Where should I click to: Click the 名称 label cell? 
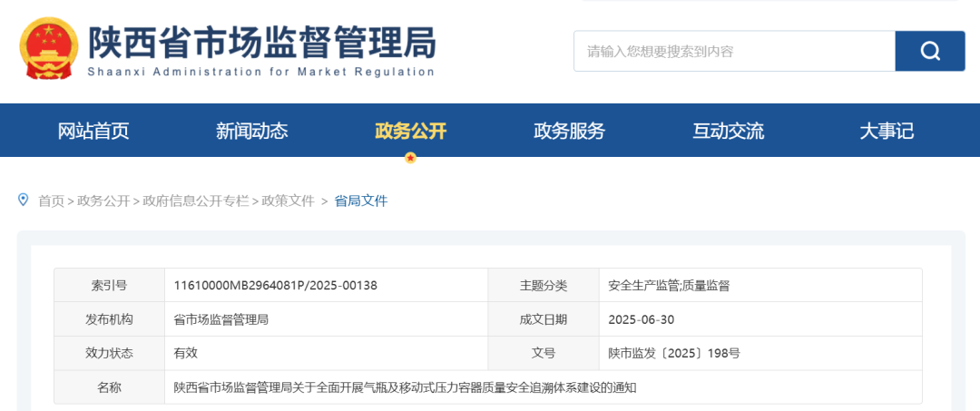pos(110,387)
